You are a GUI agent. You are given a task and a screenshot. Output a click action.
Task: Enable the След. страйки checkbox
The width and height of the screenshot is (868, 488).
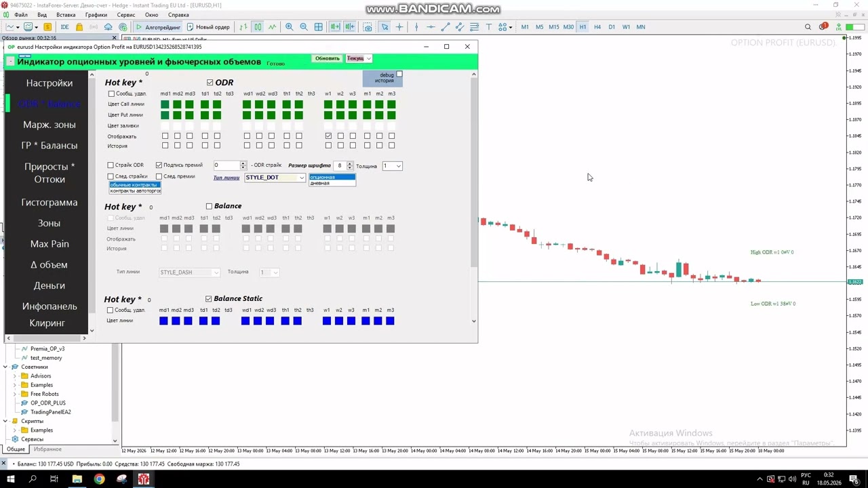coord(111,177)
